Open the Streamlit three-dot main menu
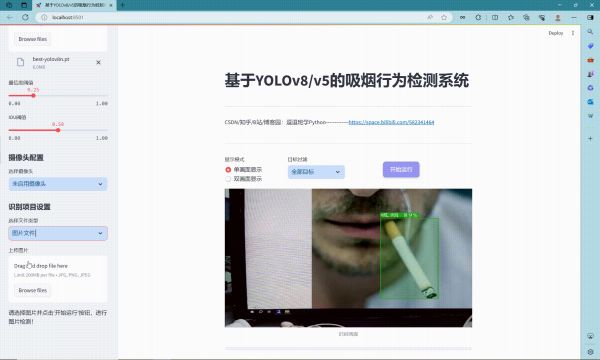Viewport: 600px width, 360px height. (573, 33)
